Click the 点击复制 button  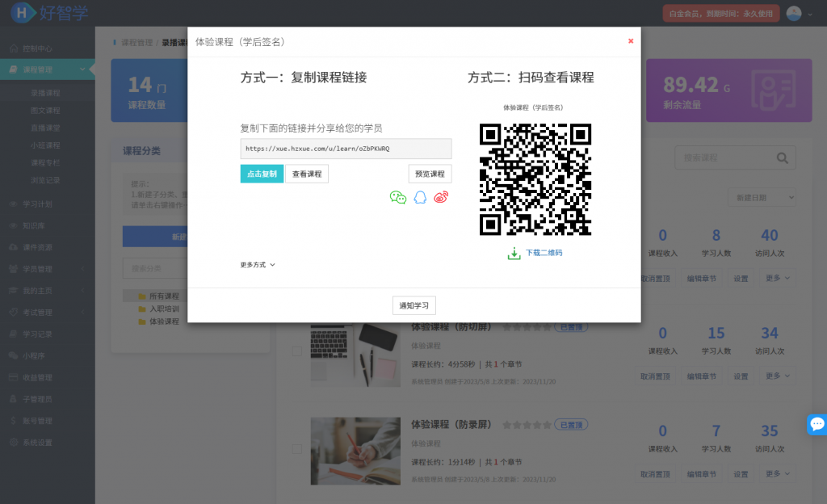coord(262,174)
